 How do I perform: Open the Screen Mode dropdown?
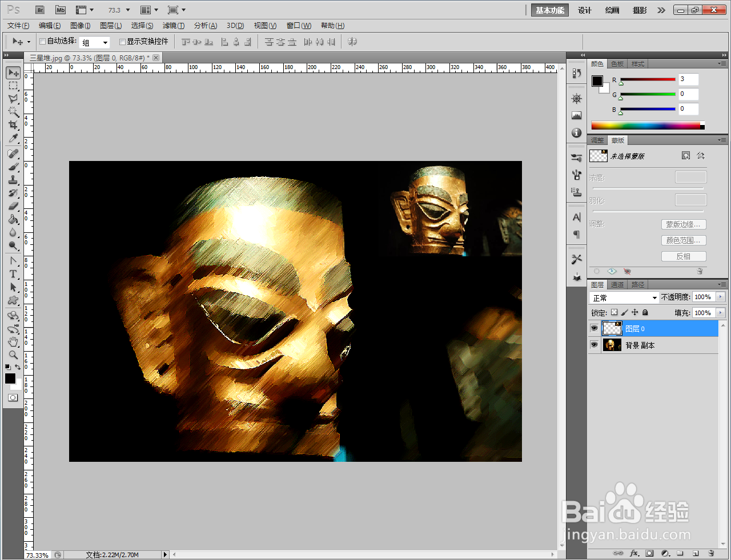176,10
